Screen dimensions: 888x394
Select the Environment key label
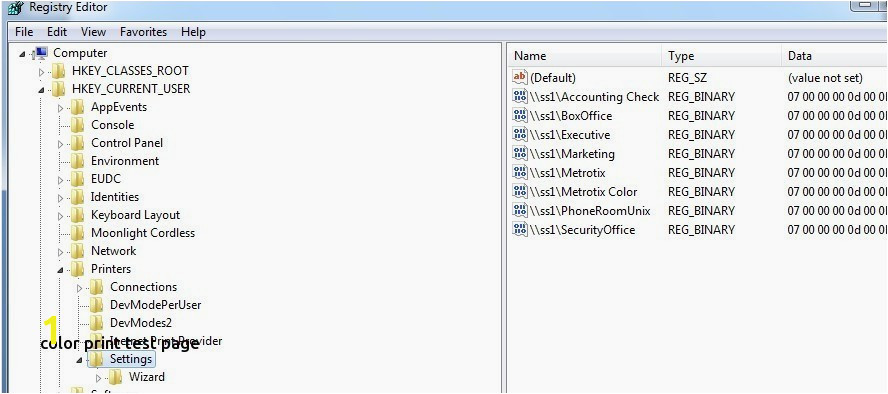point(125,161)
